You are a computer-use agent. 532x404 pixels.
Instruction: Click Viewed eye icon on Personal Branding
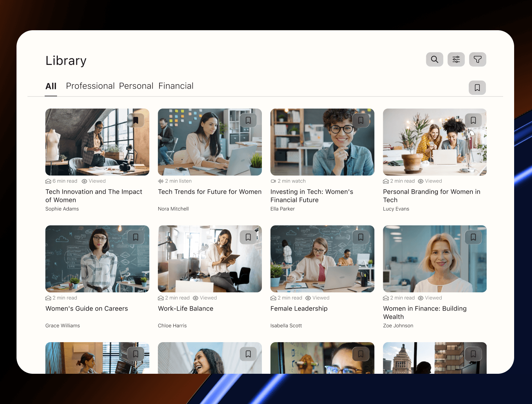coord(421,181)
